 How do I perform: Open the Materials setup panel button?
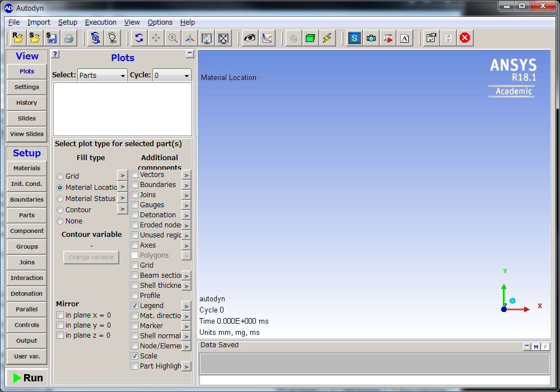click(x=27, y=168)
